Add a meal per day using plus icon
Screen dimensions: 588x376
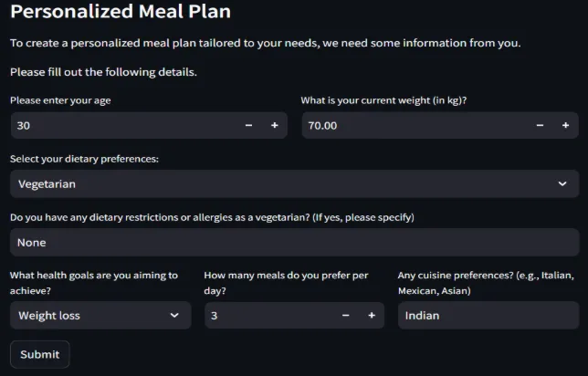[x=372, y=315]
